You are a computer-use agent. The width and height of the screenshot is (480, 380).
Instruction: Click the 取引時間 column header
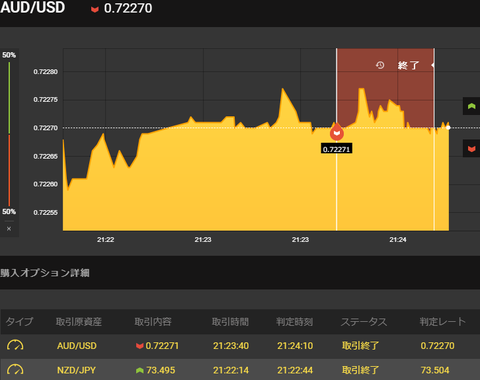(230, 322)
